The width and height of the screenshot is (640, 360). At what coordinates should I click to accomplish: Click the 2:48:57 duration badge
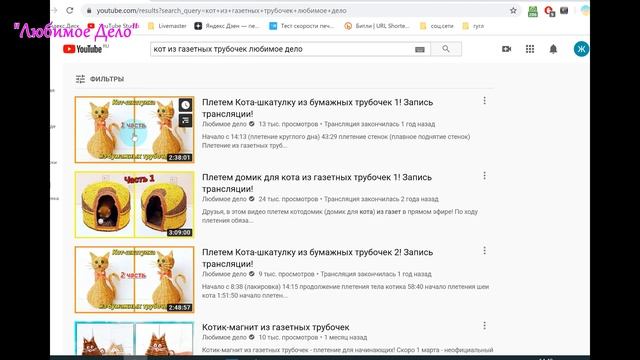coord(180,308)
